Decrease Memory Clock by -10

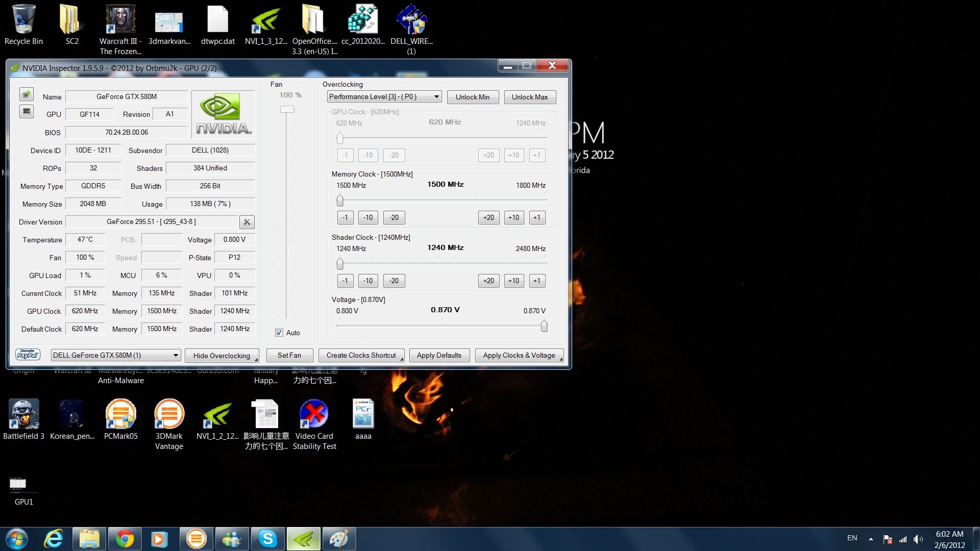[368, 217]
